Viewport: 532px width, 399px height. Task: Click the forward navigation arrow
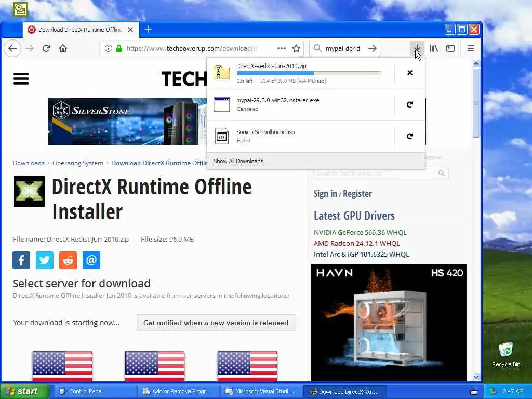[x=30, y=48]
